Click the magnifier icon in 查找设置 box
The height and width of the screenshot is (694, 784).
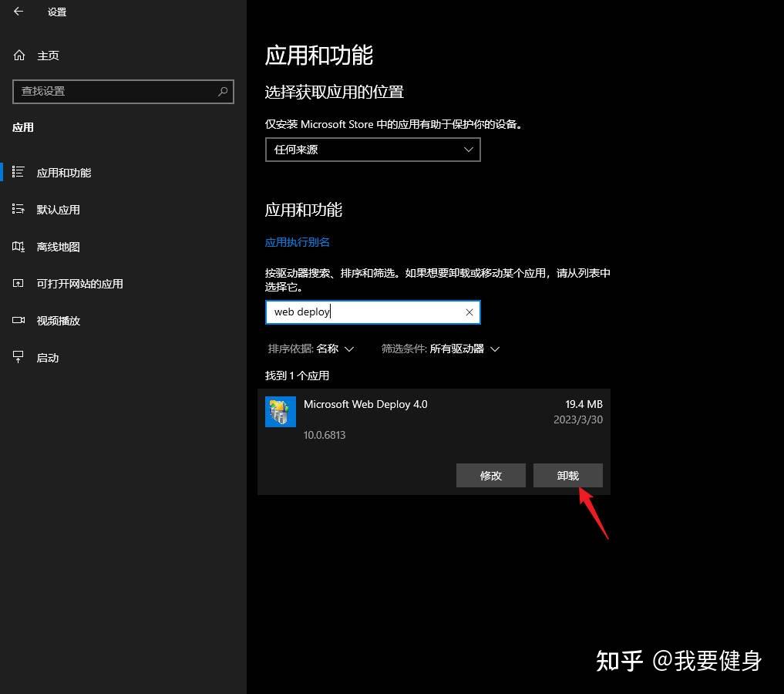223,92
